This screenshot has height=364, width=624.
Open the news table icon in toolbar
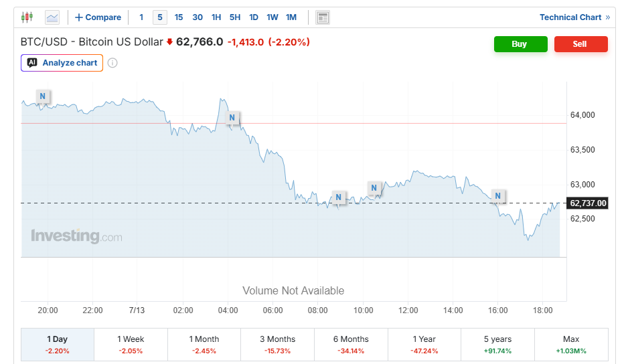pos(323,17)
